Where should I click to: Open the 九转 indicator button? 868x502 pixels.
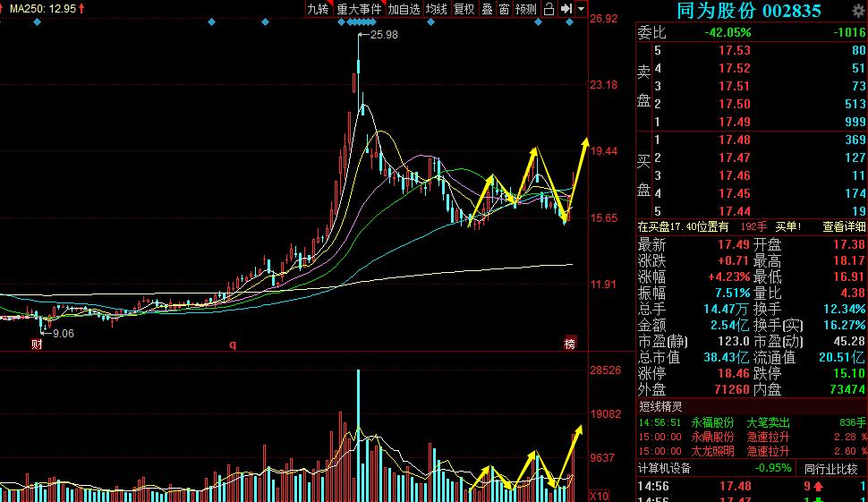pos(319,9)
